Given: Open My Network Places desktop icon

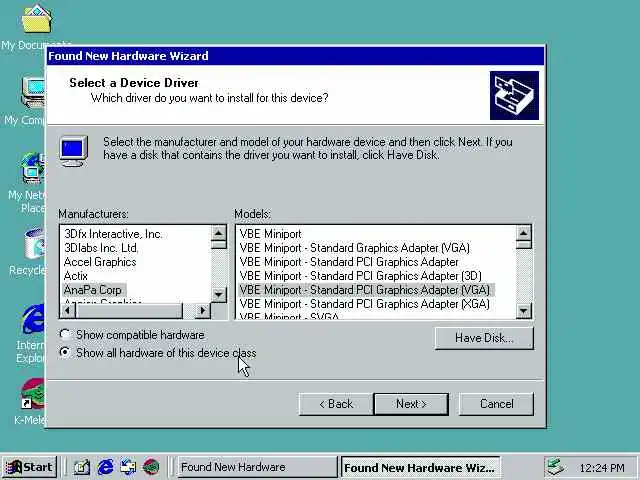Looking at the screenshot, I should (x=33, y=167).
